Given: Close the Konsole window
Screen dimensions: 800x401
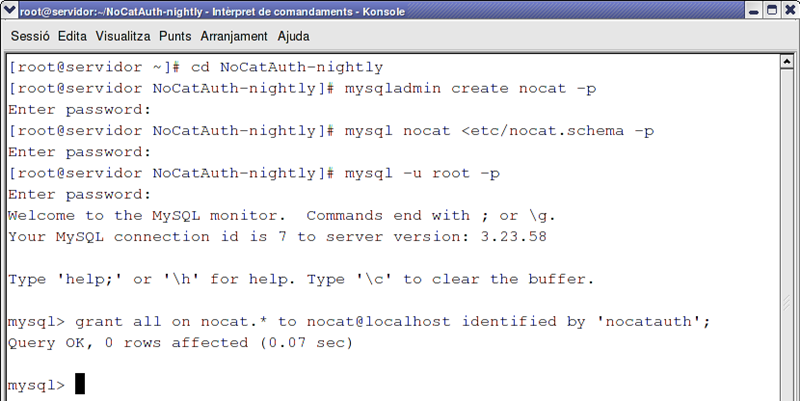Looking at the screenshot, I should (x=790, y=10).
